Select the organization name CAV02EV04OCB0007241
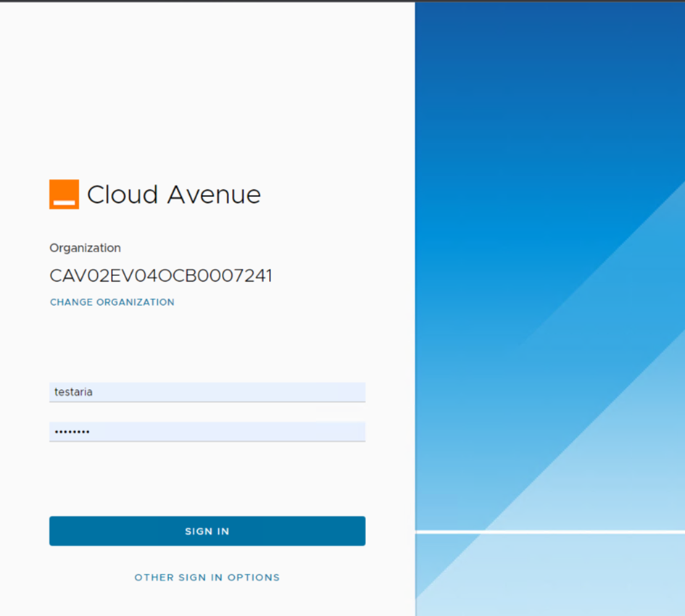 pos(161,276)
